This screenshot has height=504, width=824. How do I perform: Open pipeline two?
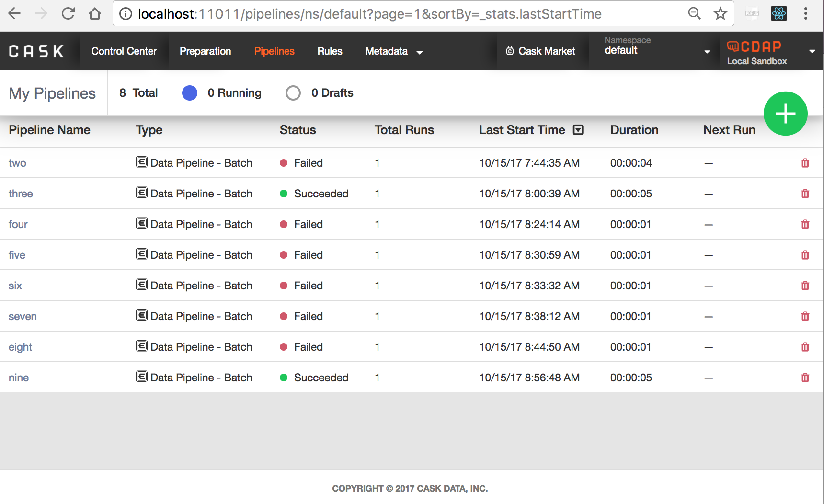17,163
